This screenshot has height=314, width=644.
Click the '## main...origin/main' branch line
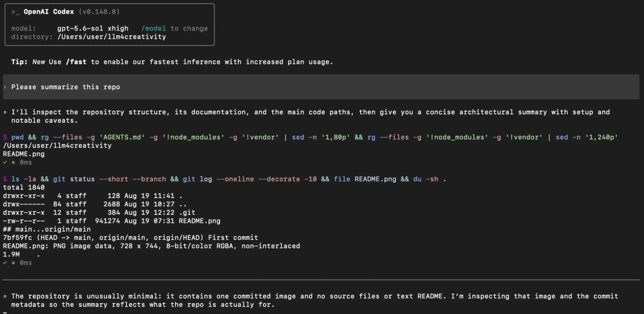(x=47, y=229)
